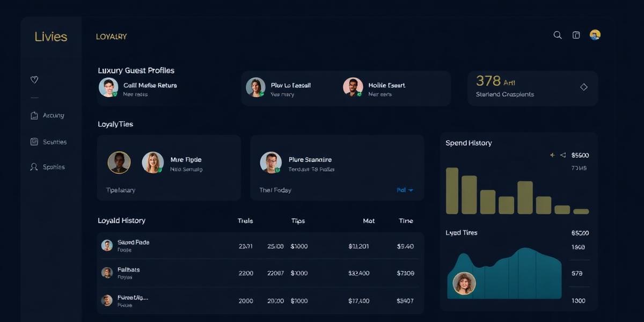
Task: Open the Caill Mefise Return profile name
Action: (x=150, y=85)
